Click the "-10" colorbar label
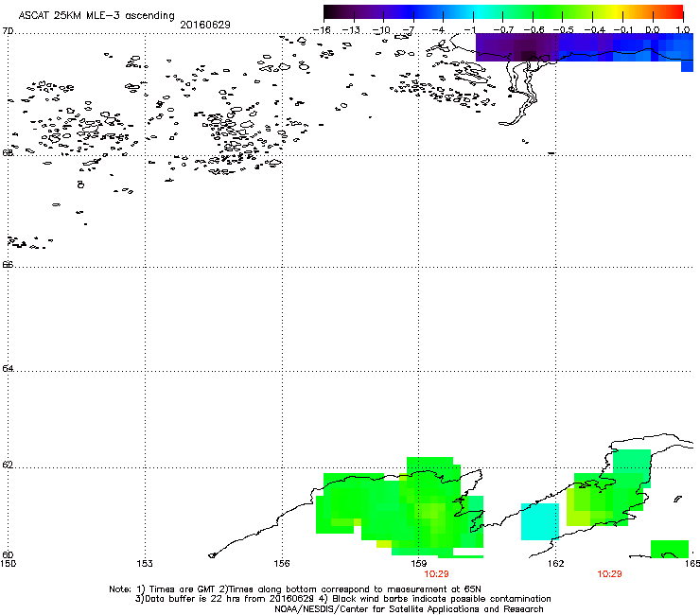Screen dimensions: 700x615 pos(381,30)
